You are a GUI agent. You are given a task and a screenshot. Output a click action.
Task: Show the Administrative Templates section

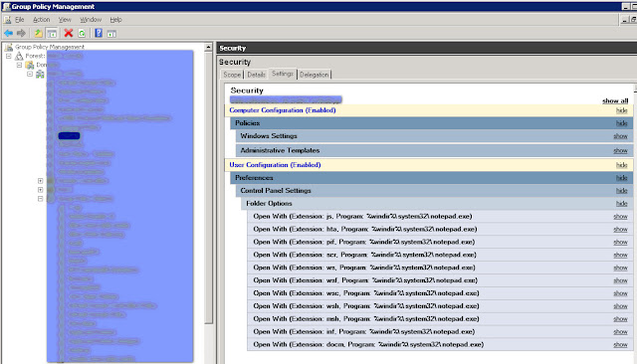(620, 150)
